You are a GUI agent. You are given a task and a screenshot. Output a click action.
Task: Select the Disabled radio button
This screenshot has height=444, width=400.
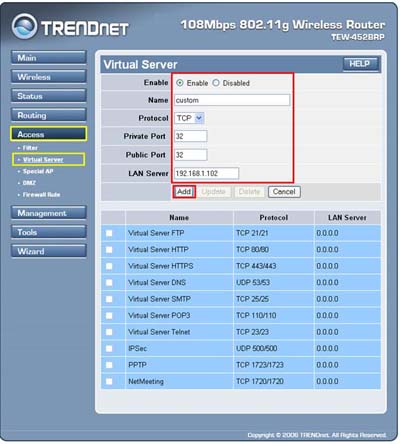pyautogui.click(x=216, y=83)
